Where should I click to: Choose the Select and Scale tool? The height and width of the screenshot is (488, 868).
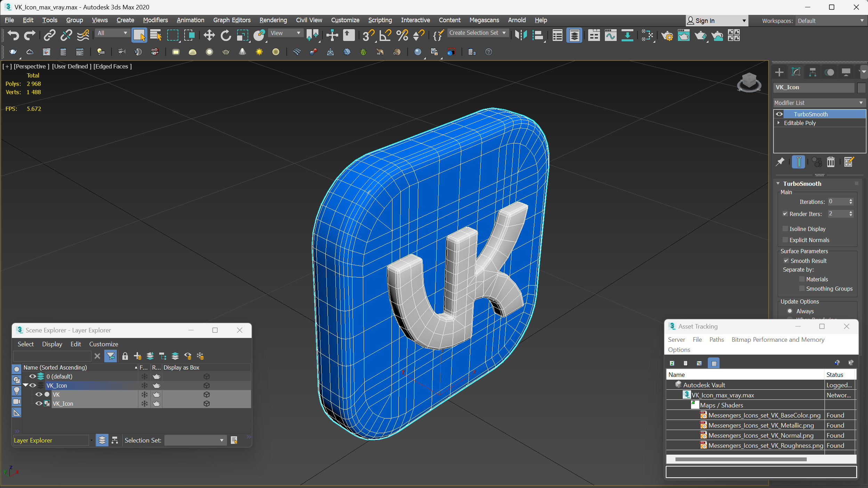242,35
